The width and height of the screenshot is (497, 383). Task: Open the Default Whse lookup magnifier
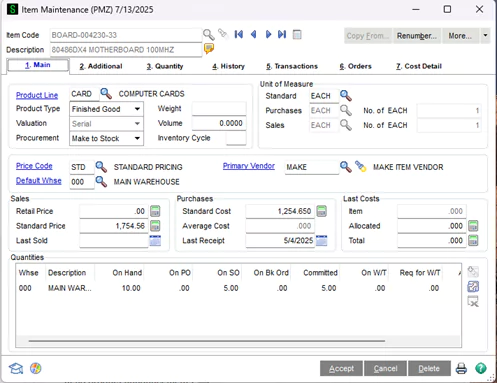[101, 181]
